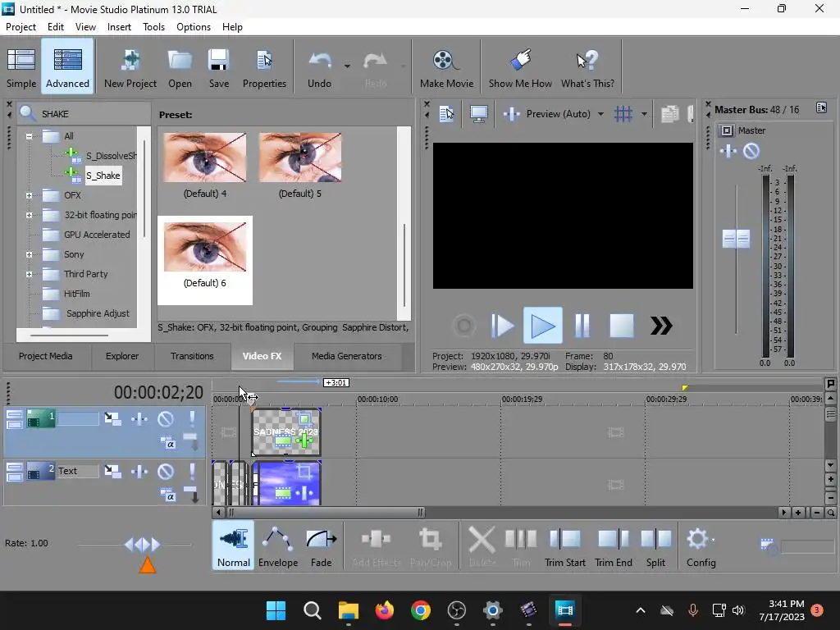The image size is (840, 630).
Task: Click the Open folder icon
Action: click(x=180, y=67)
